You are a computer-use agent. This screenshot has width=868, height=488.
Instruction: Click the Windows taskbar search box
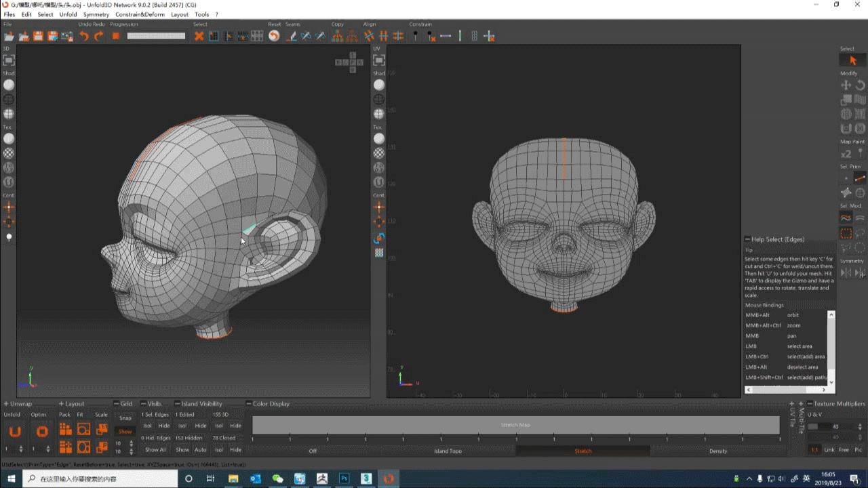[100, 479]
